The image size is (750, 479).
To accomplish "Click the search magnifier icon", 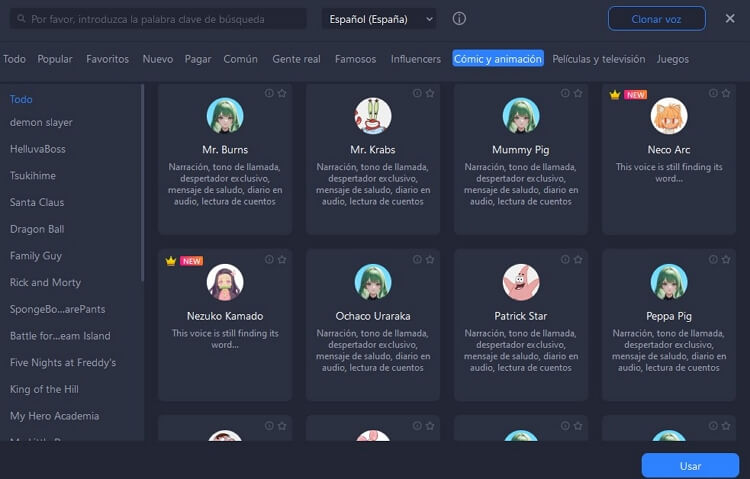I will point(21,19).
